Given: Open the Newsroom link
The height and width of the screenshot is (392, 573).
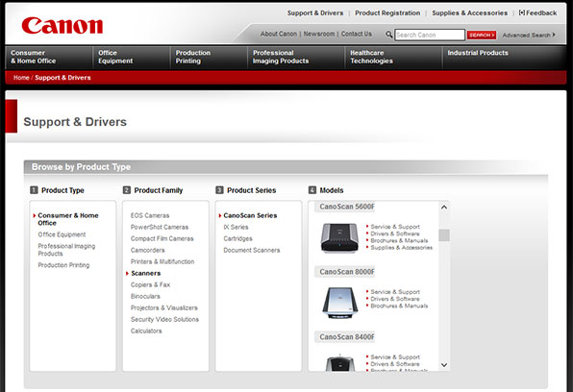Looking at the screenshot, I should coord(319,34).
